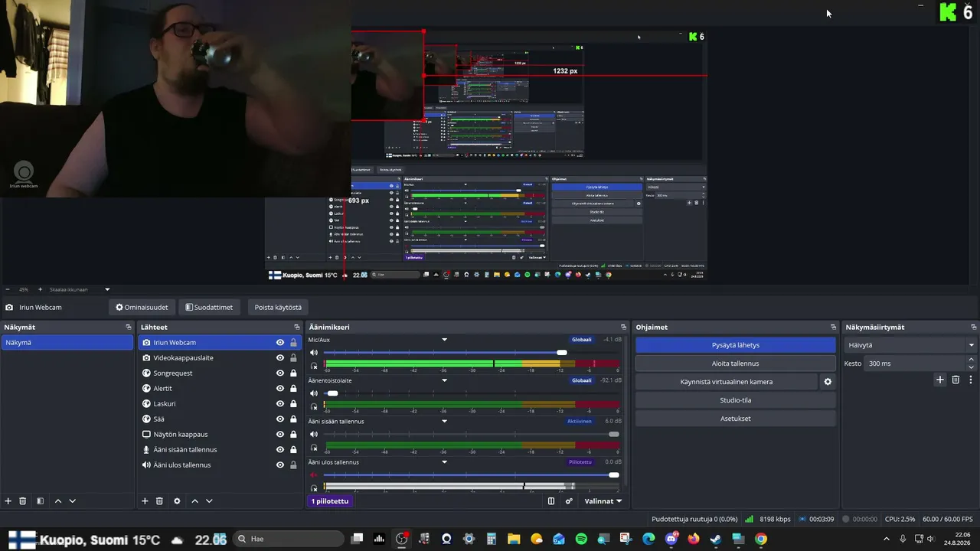The width and height of the screenshot is (980, 551).
Task: Open the Äänentoistolaite channel dropdown arrow
Action: (x=444, y=380)
